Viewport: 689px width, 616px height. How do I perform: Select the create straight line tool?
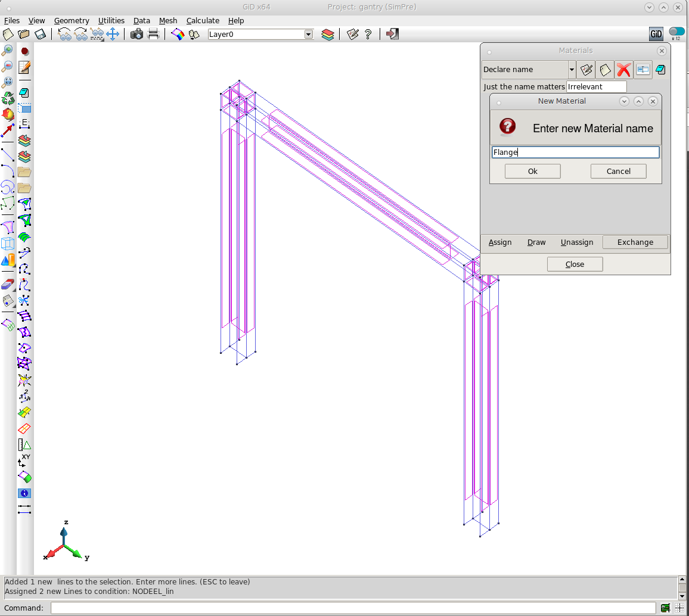click(x=8, y=155)
